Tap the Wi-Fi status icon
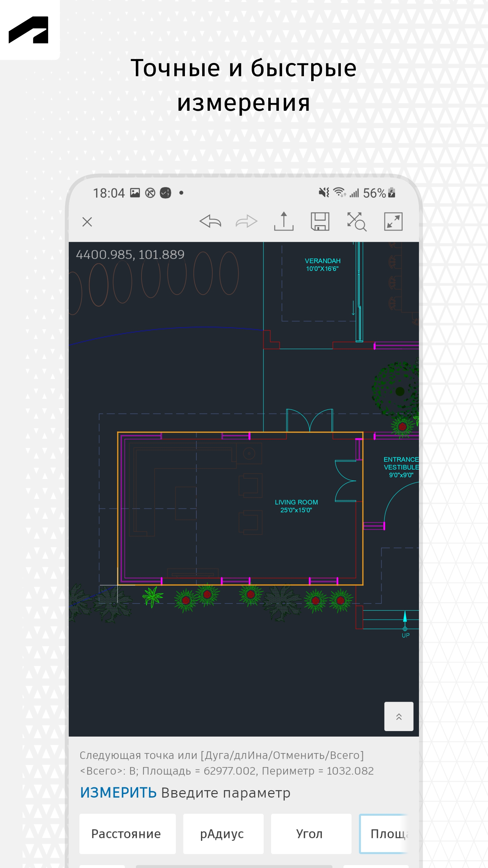 point(340,192)
